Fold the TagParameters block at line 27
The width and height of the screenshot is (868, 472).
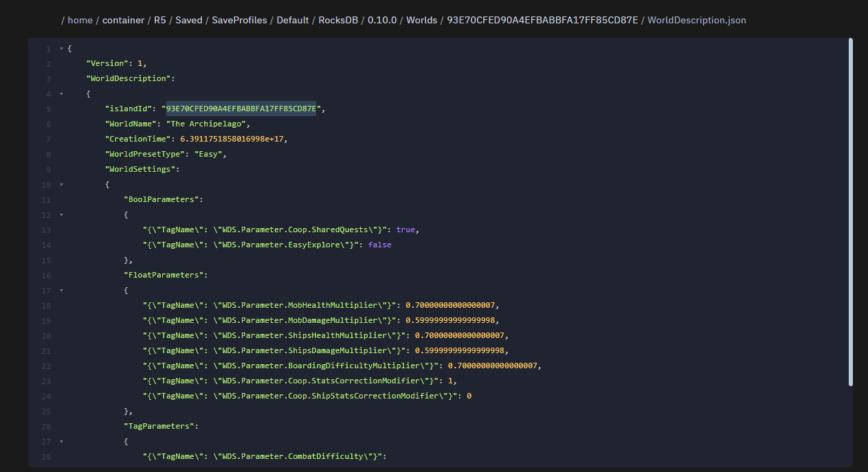(x=61, y=441)
